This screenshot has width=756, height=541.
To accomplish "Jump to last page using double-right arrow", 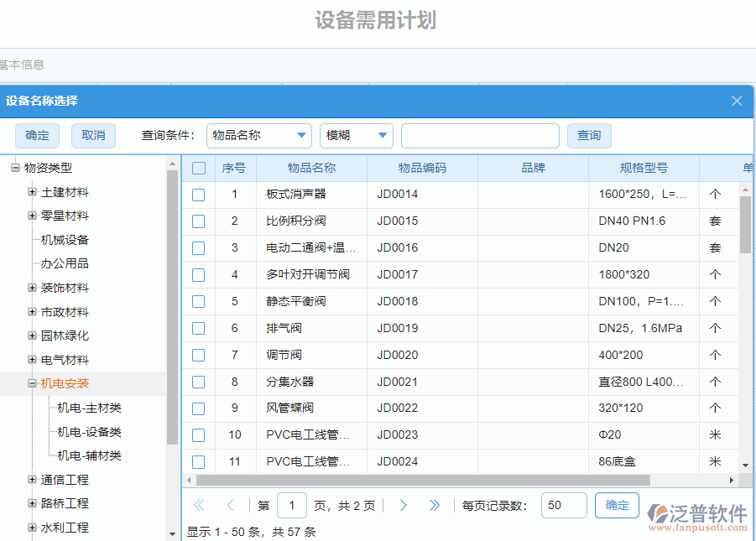I will (x=435, y=505).
